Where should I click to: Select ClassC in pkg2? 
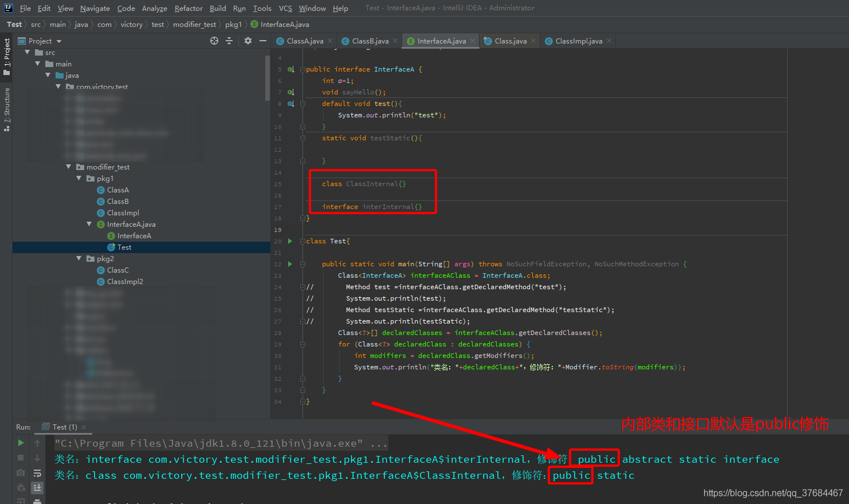[113, 270]
